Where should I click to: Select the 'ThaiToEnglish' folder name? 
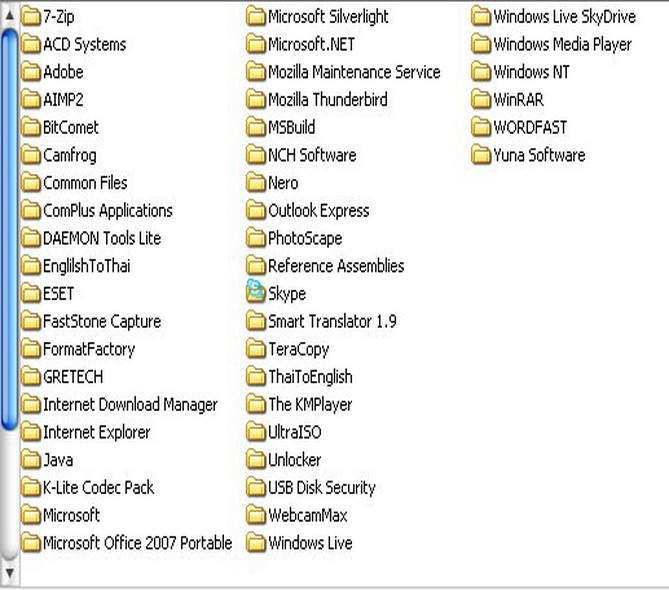coord(310,377)
